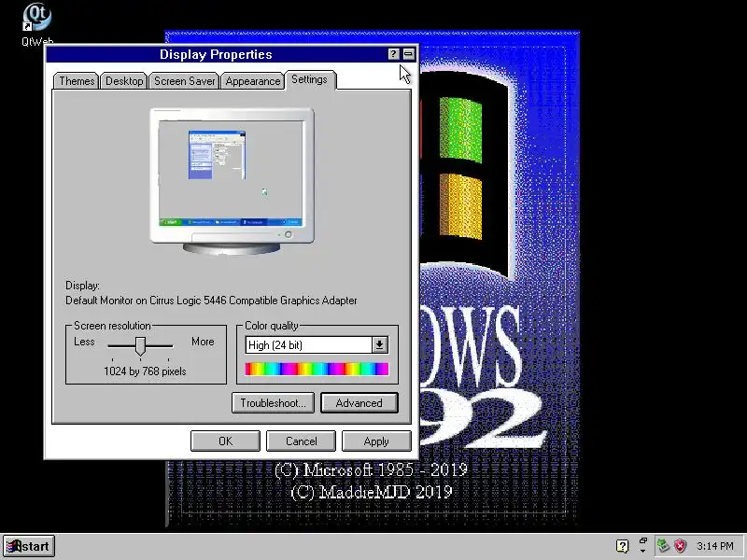This screenshot has width=747, height=560.
Task: Open the Screen Saver tab
Action: click(x=184, y=81)
